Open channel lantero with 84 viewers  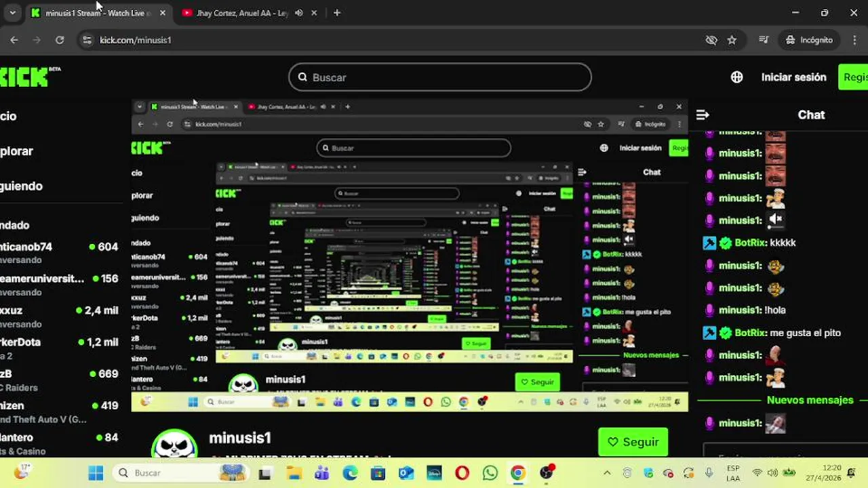(59, 443)
